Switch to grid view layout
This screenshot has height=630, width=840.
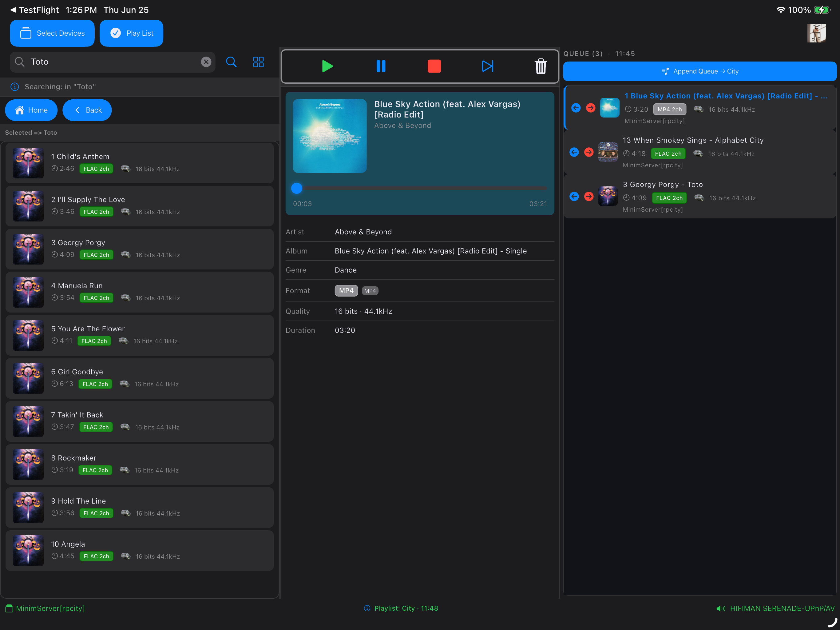[x=258, y=62]
